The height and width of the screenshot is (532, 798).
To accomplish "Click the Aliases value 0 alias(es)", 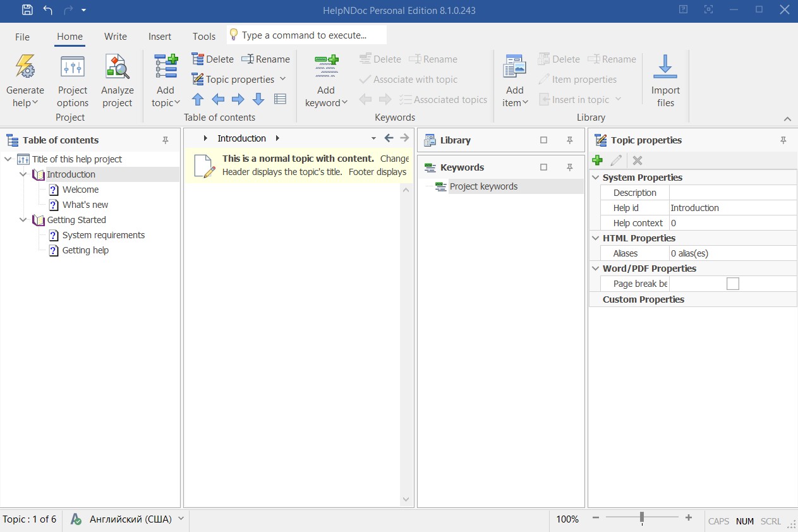I will tap(733, 253).
